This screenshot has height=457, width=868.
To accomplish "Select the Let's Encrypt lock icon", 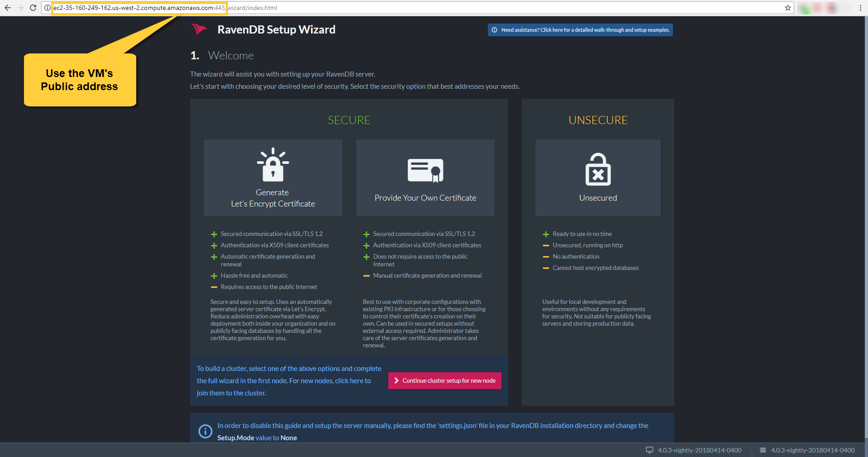I will (x=273, y=164).
